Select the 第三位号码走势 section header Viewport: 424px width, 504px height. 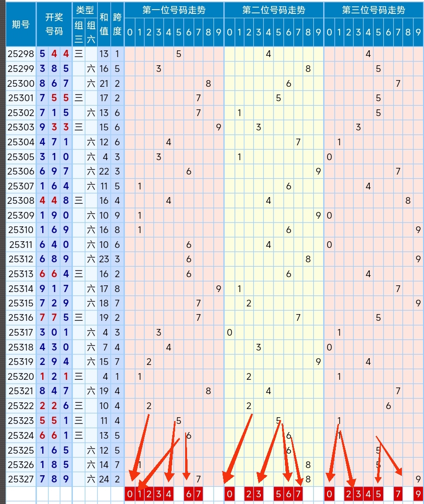tap(374, 10)
